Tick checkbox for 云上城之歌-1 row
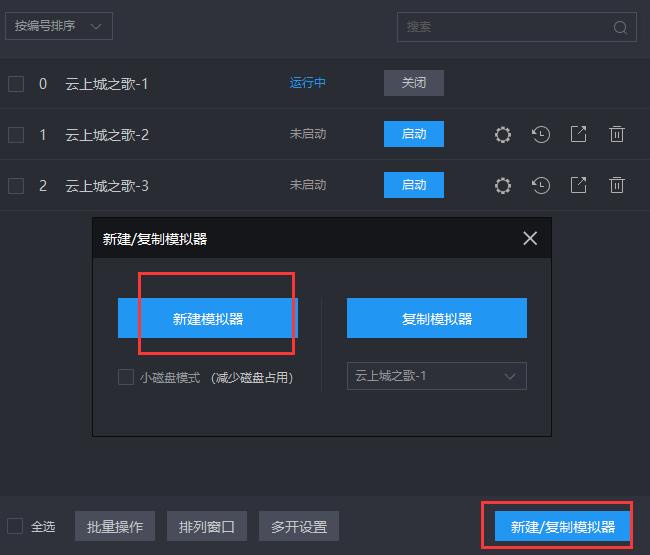Screen dimensions: 650x555 (x=16, y=84)
